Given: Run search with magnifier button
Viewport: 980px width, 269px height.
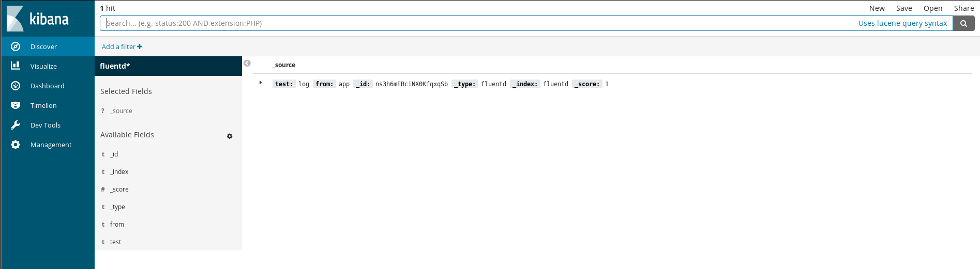Looking at the screenshot, I should click(963, 23).
